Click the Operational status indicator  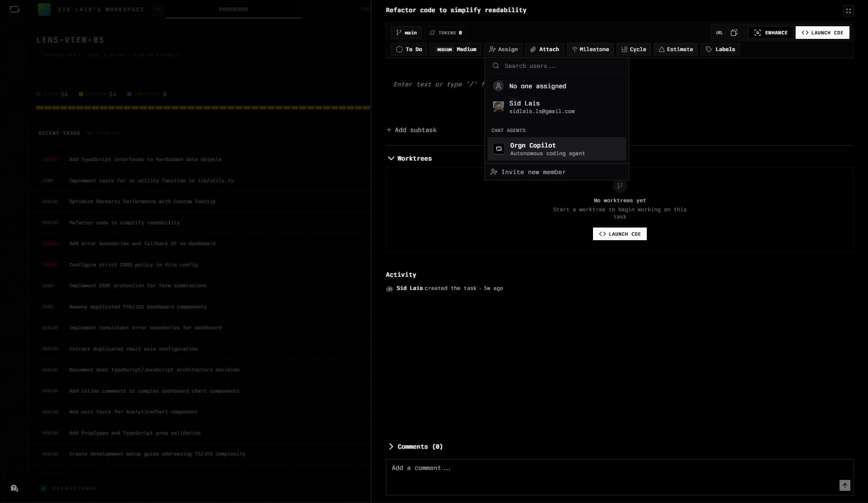[x=68, y=489]
